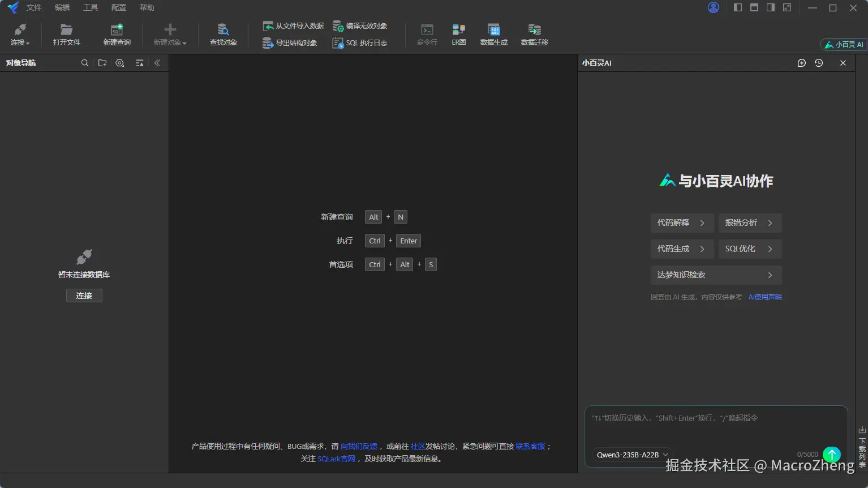Create a new SQL query with 新建查询
This screenshot has width=868, height=488.
point(117,35)
